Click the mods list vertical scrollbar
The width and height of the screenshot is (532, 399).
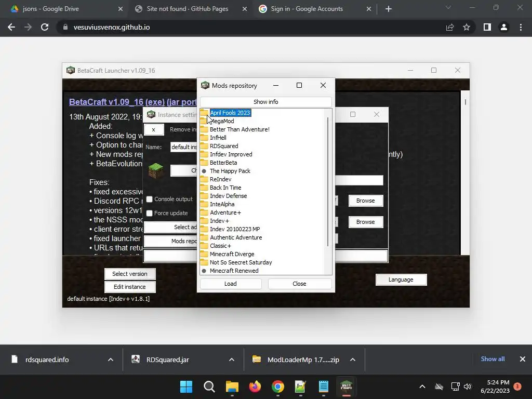coord(328,181)
